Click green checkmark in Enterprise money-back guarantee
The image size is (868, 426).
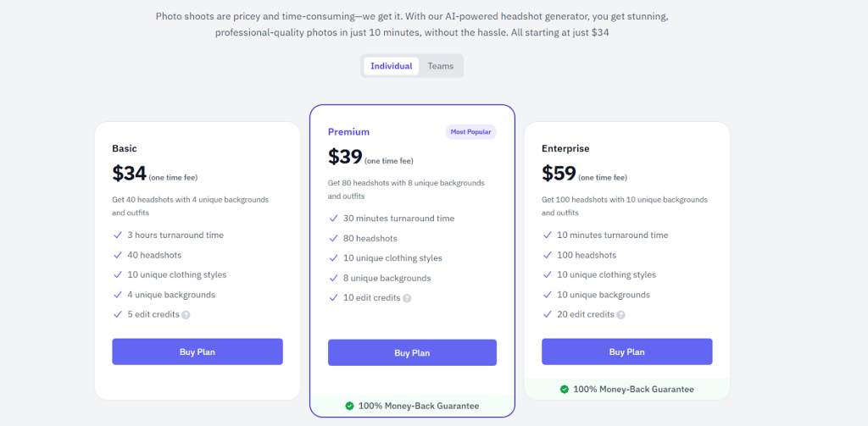(x=564, y=390)
